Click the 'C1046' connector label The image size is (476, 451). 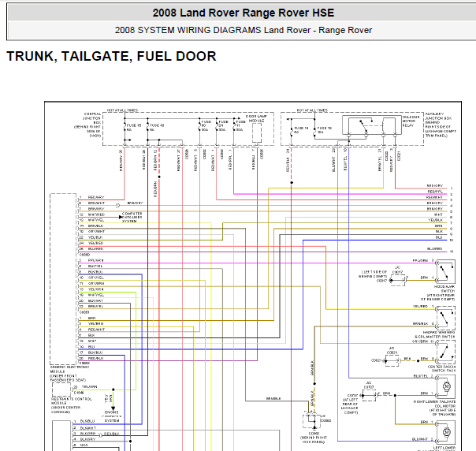pyautogui.click(x=79, y=393)
